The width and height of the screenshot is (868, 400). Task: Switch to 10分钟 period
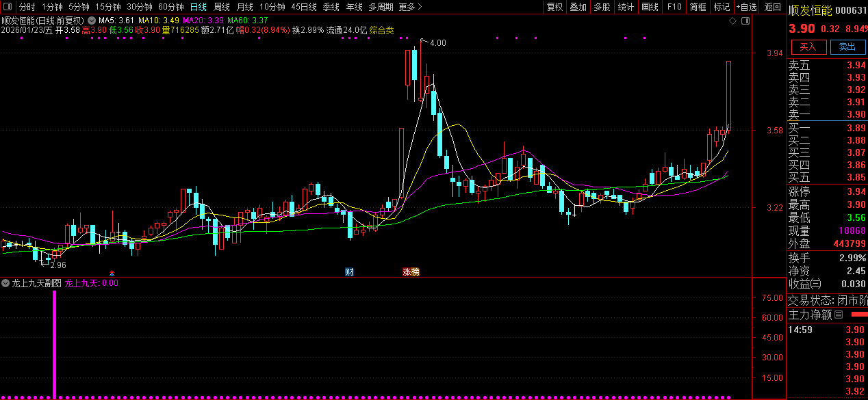click(272, 7)
